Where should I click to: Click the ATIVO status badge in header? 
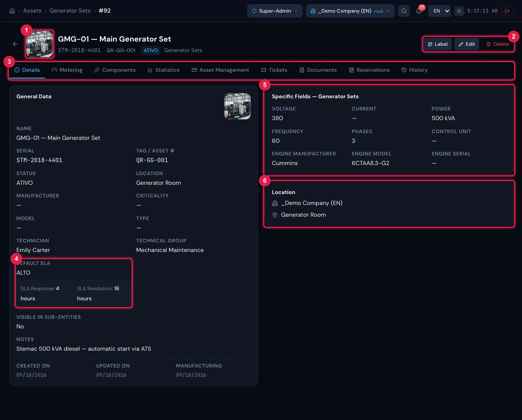[x=151, y=50]
